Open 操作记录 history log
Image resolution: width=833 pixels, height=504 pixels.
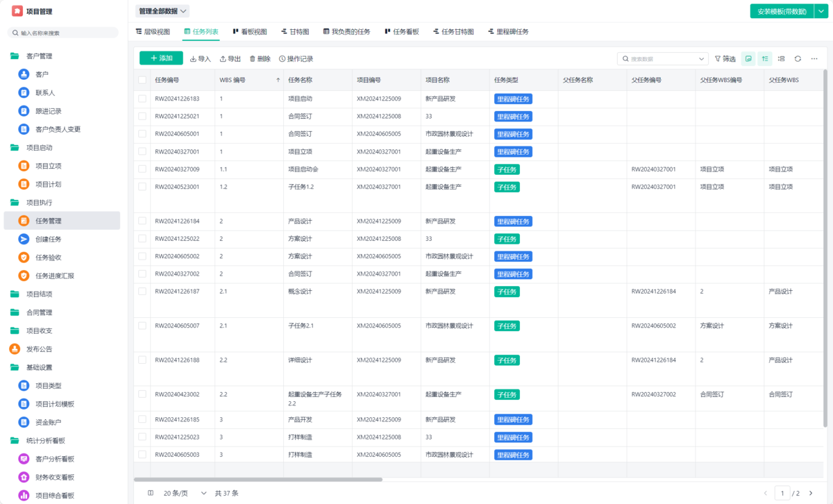click(x=296, y=59)
